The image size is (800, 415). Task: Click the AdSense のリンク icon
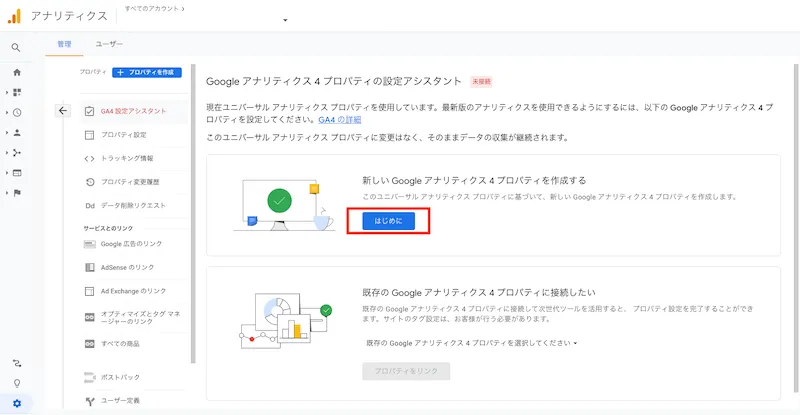89,267
